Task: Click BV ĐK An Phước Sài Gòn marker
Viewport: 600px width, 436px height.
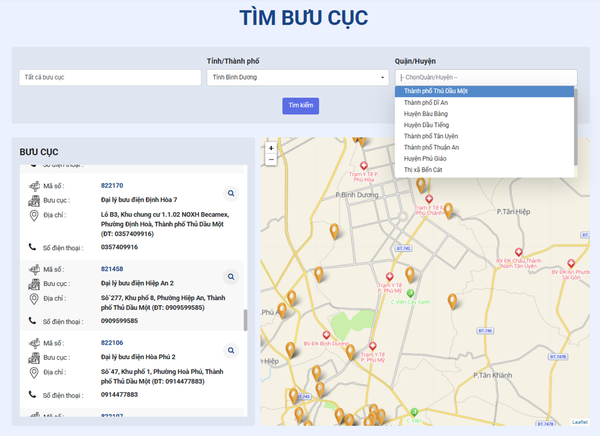Action: 571,263
